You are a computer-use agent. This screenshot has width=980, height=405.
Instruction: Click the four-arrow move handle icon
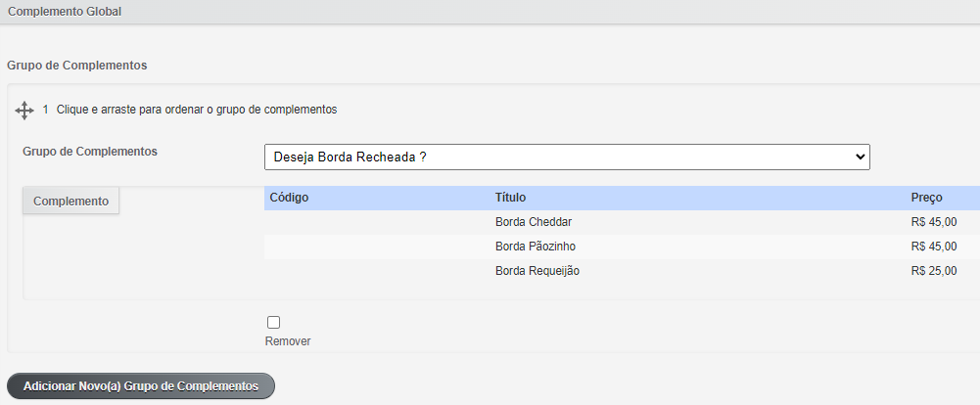click(24, 111)
